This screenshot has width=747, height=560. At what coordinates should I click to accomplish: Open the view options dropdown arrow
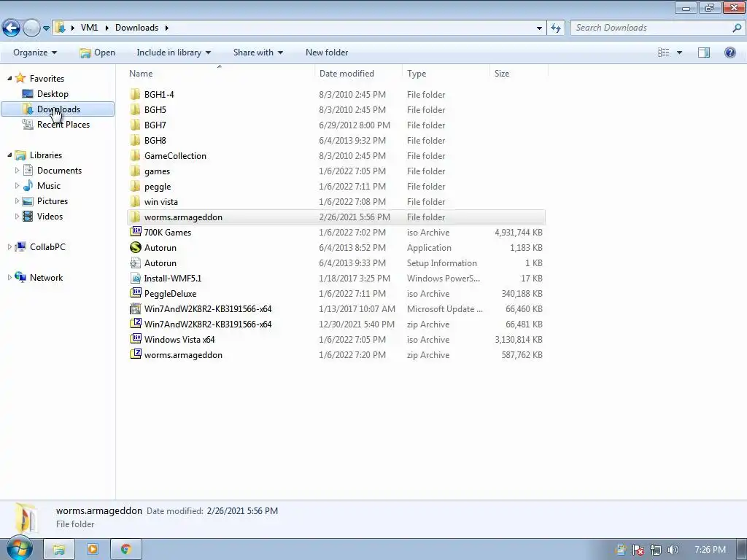coord(679,52)
